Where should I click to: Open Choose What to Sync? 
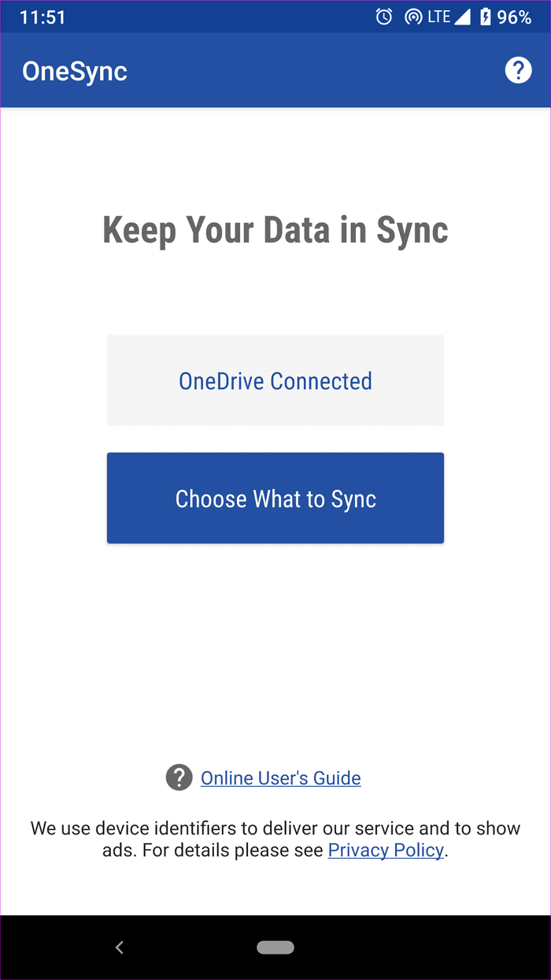coord(275,498)
